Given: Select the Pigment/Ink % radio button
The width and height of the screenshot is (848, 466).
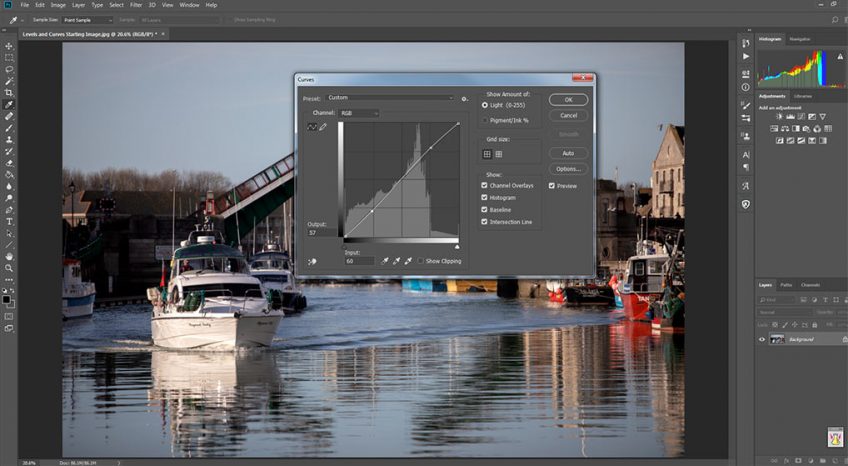Looking at the screenshot, I should coord(486,119).
